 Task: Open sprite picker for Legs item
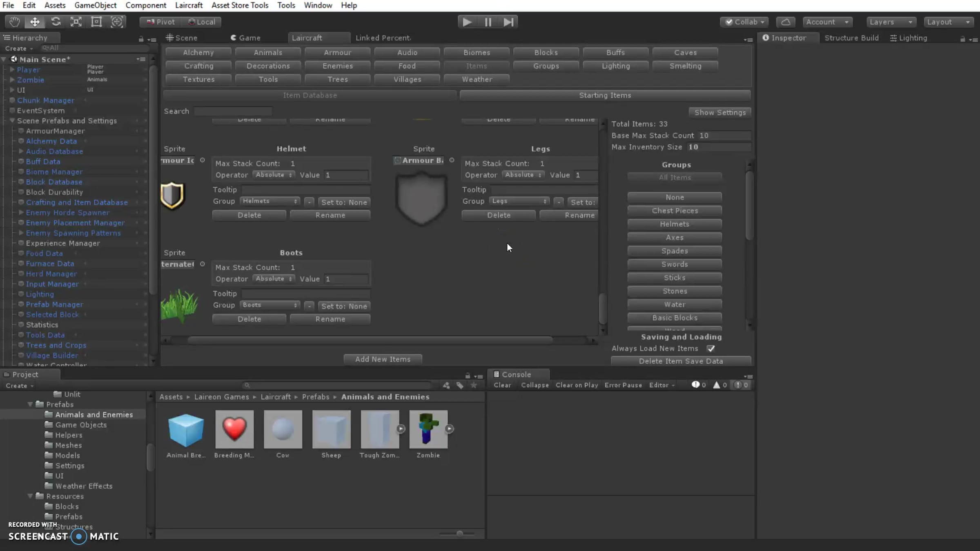tap(452, 160)
